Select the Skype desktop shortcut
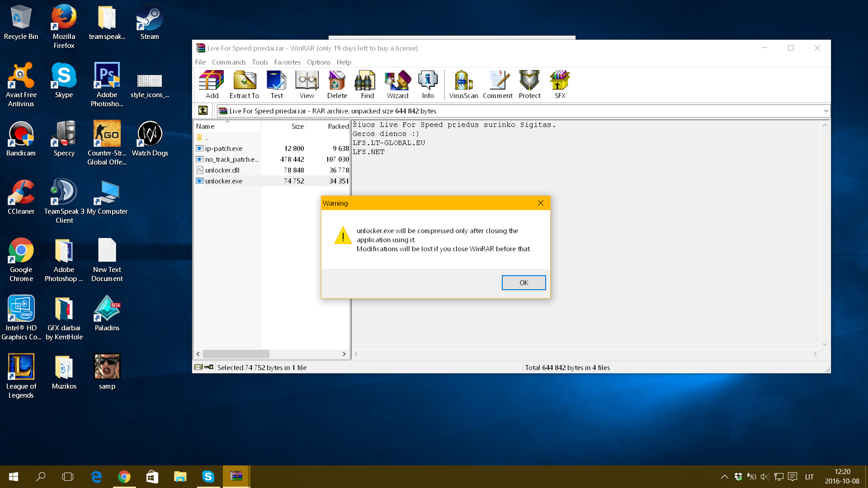Screen dimensions: 868x488 (64, 80)
